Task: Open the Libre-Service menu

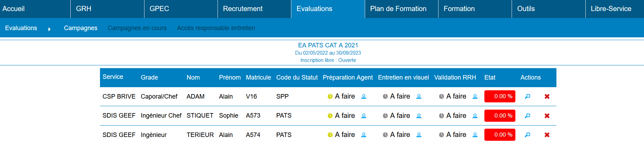Action: point(611,9)
